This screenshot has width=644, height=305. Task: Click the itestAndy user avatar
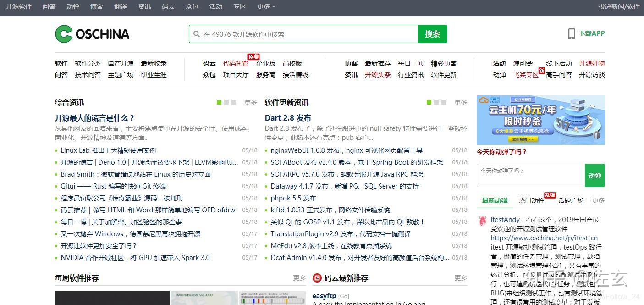pyautogui.click(x=482, y=221)
